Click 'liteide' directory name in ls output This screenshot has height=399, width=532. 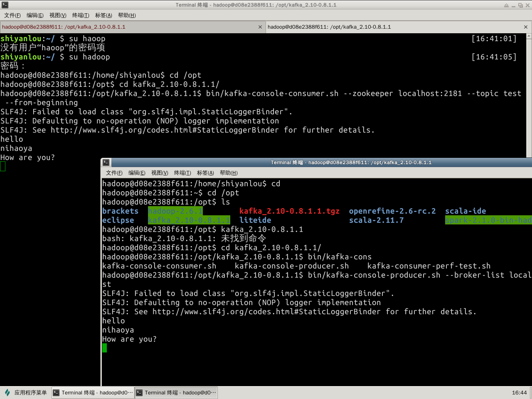pos(255,220)
